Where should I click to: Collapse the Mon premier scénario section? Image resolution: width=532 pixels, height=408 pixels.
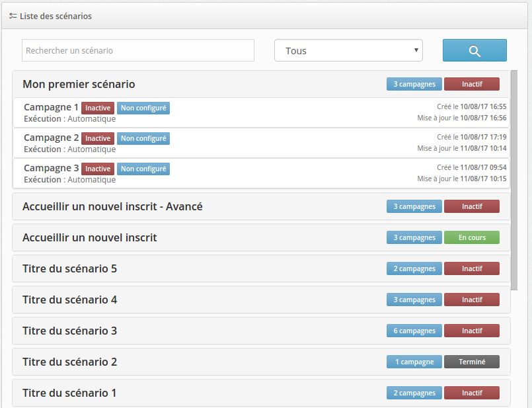[x=79, y=84]
